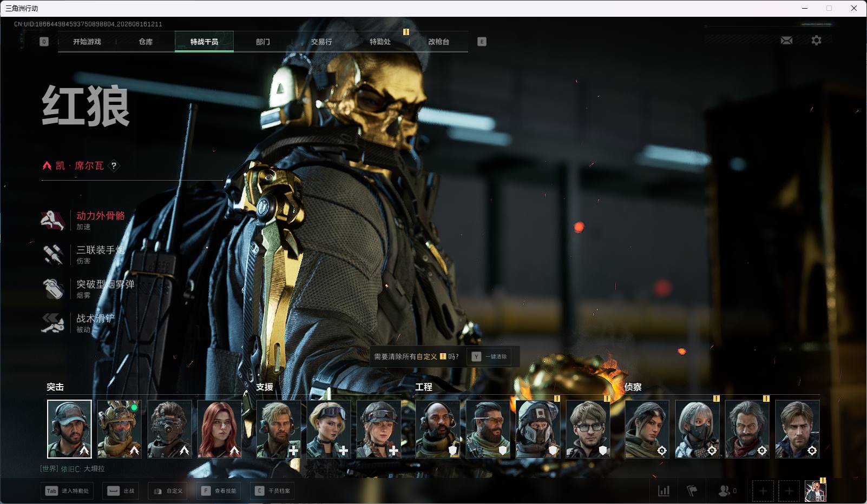867x504 pixels.
Task: Click the 侦察 class heading
Action: 633,387
